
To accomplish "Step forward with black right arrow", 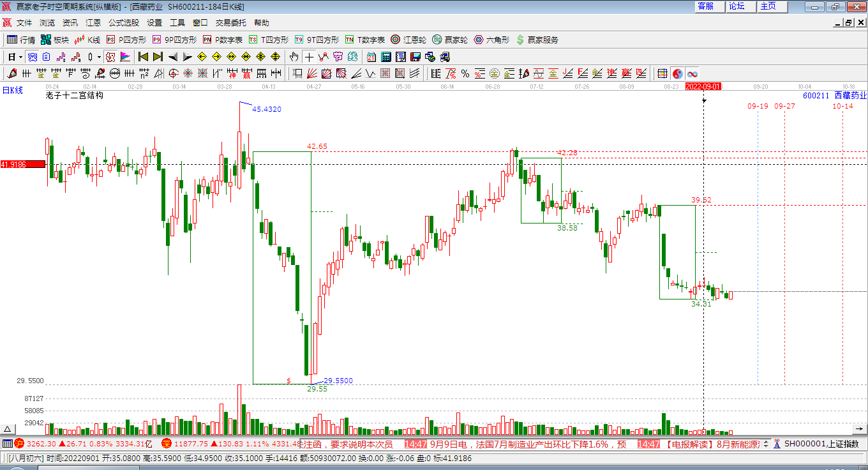I will coord(187,57).
